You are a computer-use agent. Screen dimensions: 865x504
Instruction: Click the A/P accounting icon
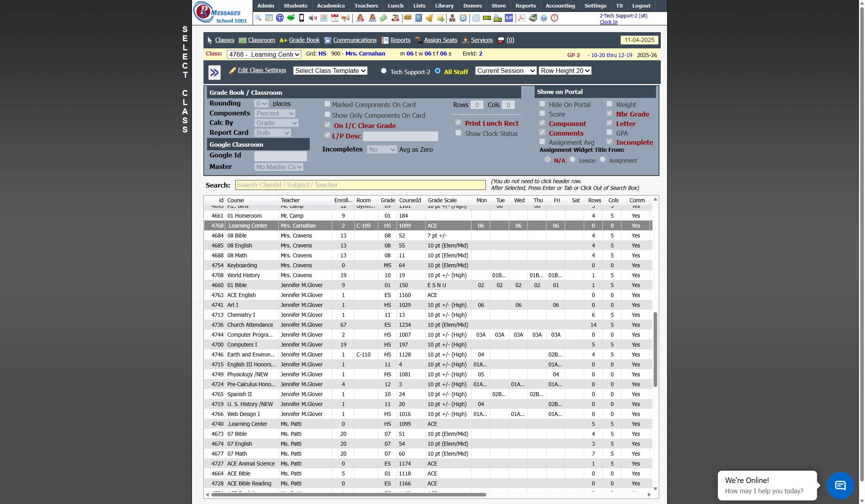pyautogui.click(x=509, y=18)
